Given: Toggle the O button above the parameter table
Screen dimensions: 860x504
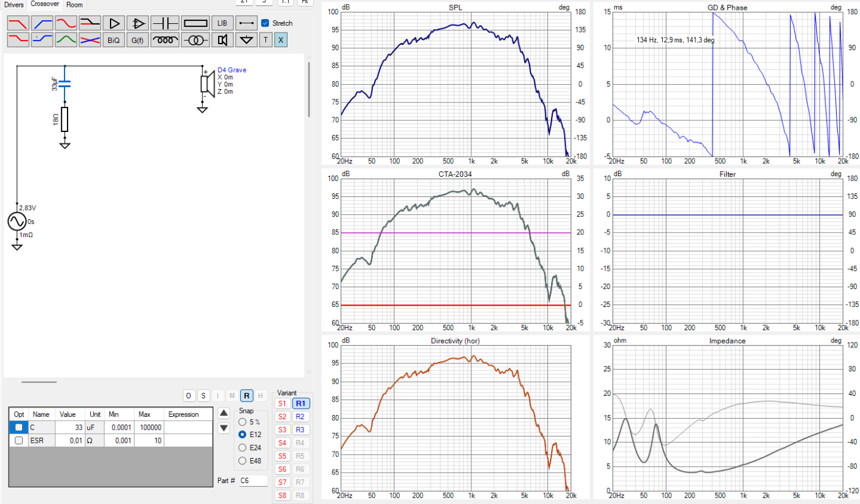Looking at the screenshot, I should [x=189, y=395].
